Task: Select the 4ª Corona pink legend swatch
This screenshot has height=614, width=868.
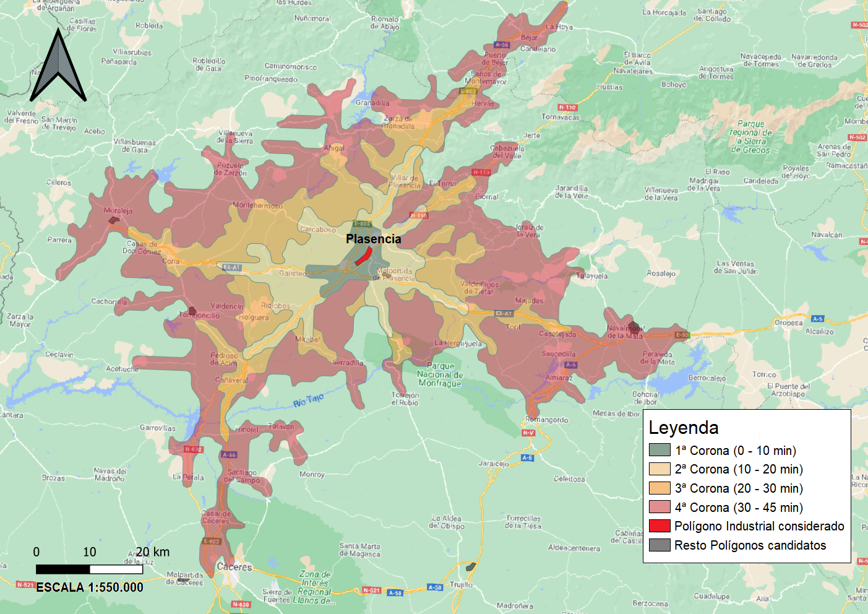Action: tap(660, 507)
